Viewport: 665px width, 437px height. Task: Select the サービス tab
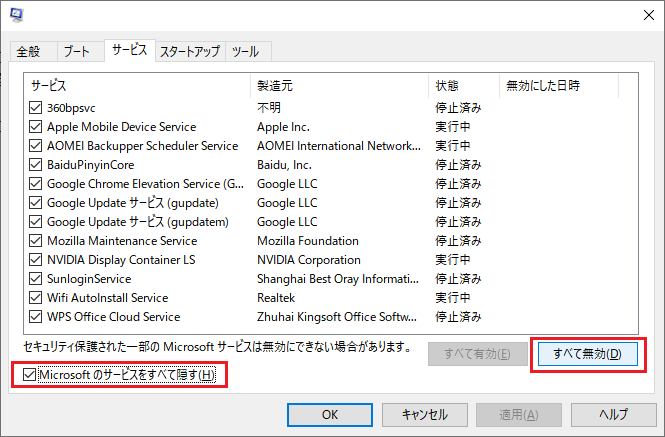pyautogui.click(x=129, y=50)
